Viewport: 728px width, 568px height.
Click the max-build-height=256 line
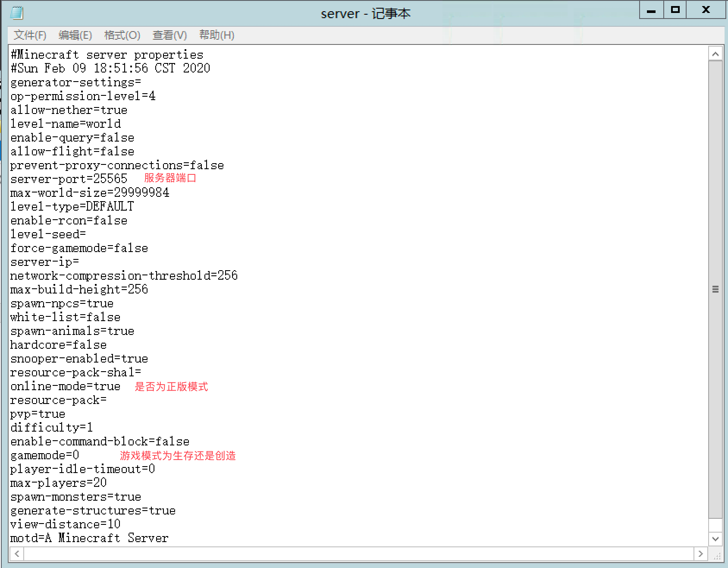79,289
